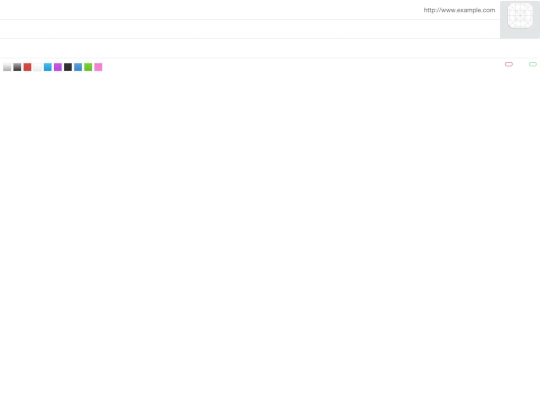Viewport: 540px width, 405px height.
Task: Click the http://www.example.com URL field
Action: 459,10
